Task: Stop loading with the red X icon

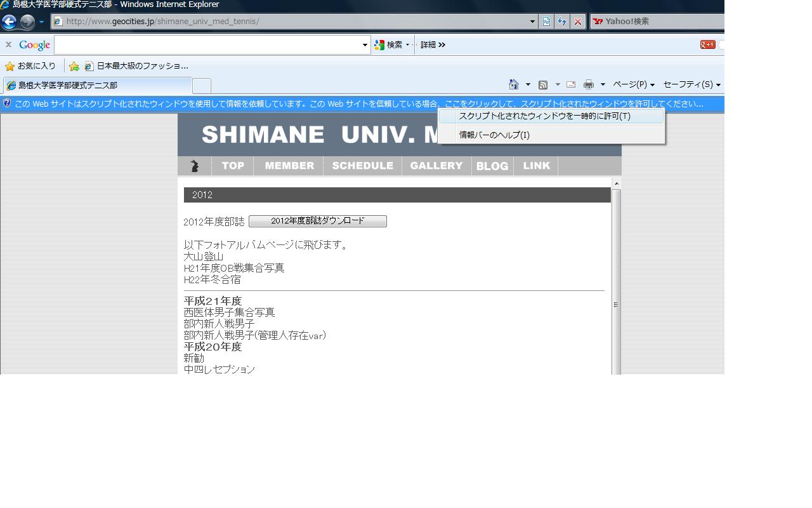Action: coord(578,21)
